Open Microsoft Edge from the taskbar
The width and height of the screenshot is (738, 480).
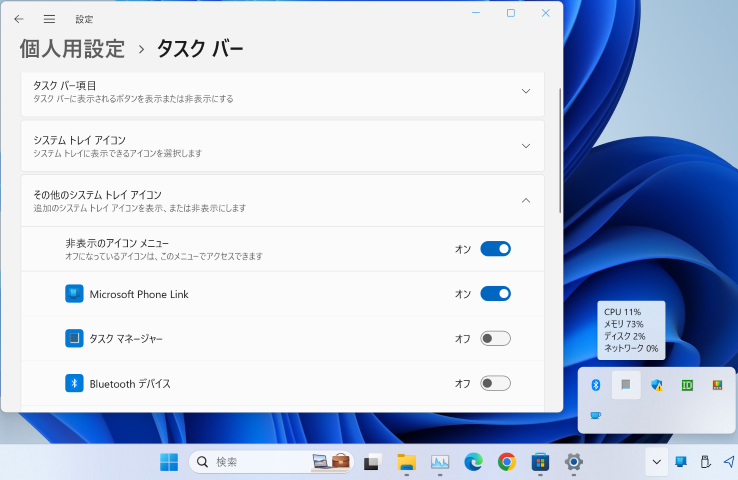pyautogui.click(x=473, y=462)
